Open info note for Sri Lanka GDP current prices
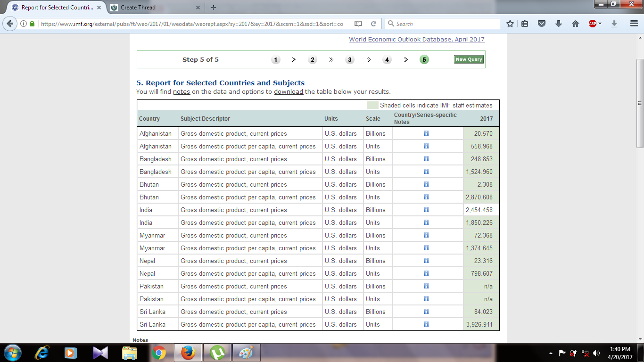 [x=426, y=312]
